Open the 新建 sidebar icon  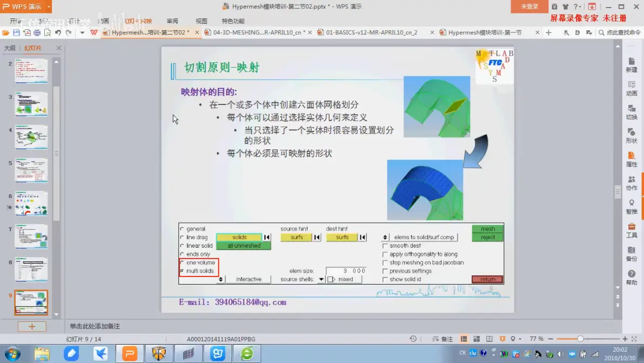631,65
